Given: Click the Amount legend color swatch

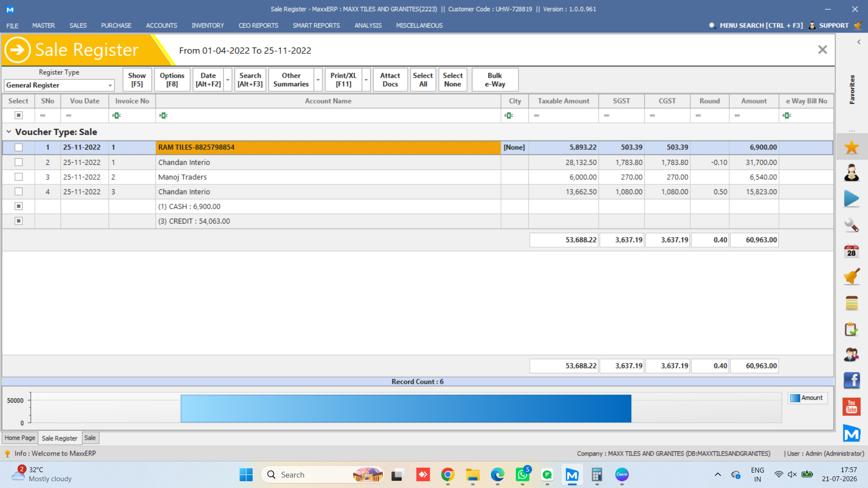Looking at the screenshot, I should pyautogui.click(x=795, y=398).
